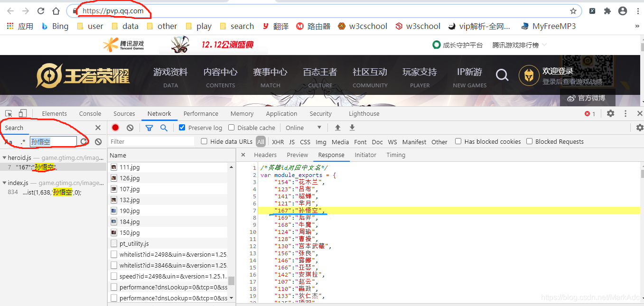Image resolution: width=644 pixels, height=306 pixels.
Task: Enable Disable cache checkbox
Action: 232,128
